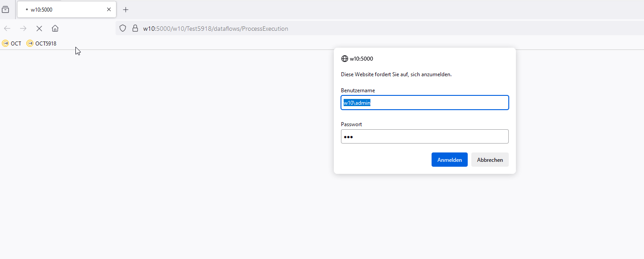Click the forward navigation arrow
The height and width of the screenshot is (259, 644).
(23, 29)
